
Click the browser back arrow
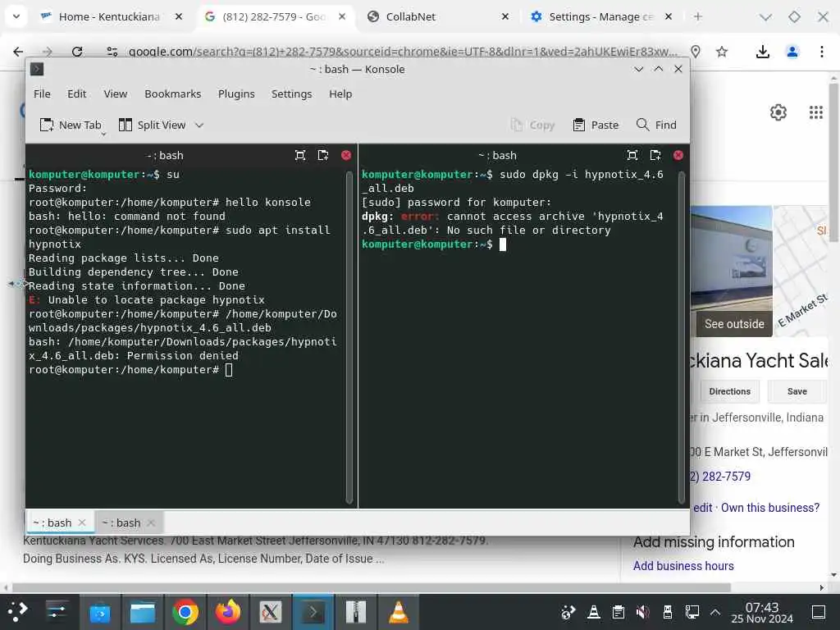click(18, 52)
